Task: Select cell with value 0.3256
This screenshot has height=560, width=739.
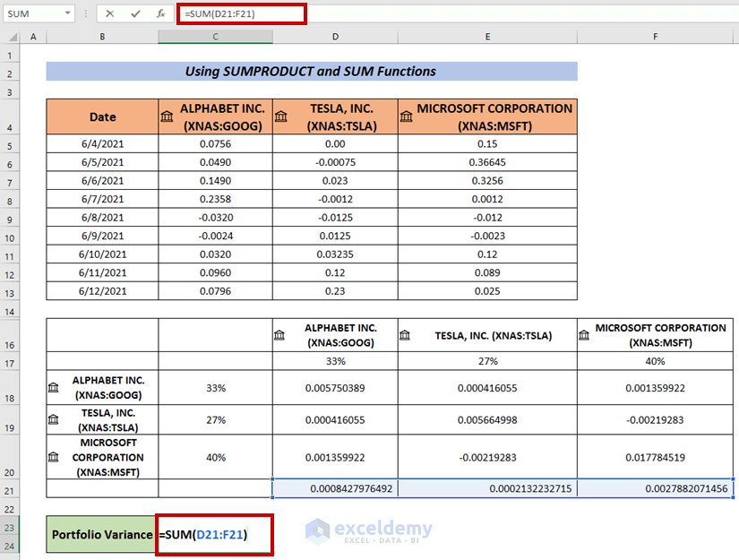Action: pyautogui.click(x=487, y=180)
